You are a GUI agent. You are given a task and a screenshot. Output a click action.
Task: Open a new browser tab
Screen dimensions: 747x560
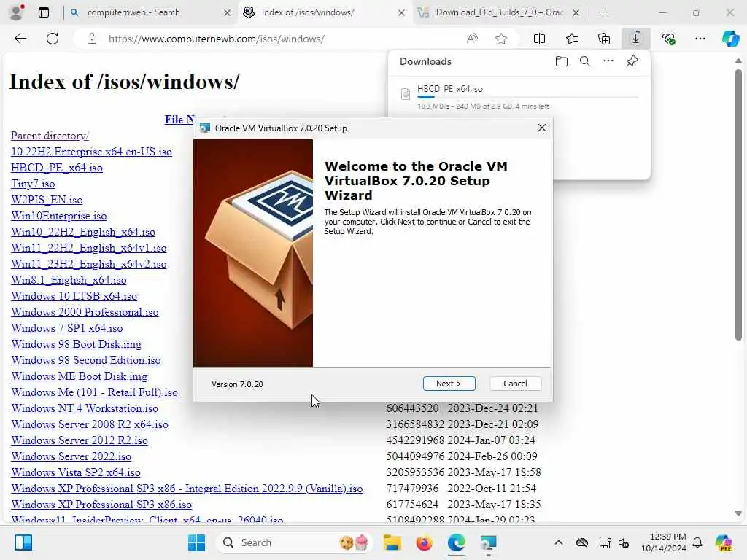[x=603, y=12]
